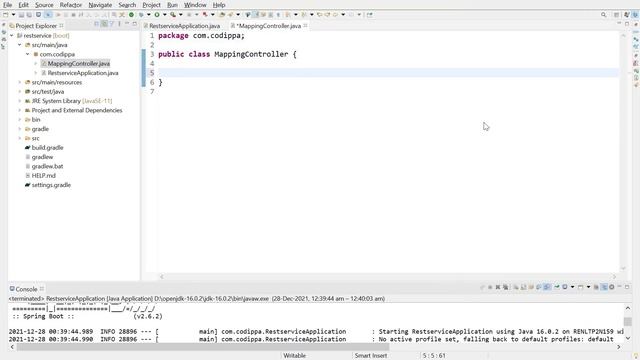Open the Refactor menu
Screen dimensions: 640x360
tap(71, 5)
